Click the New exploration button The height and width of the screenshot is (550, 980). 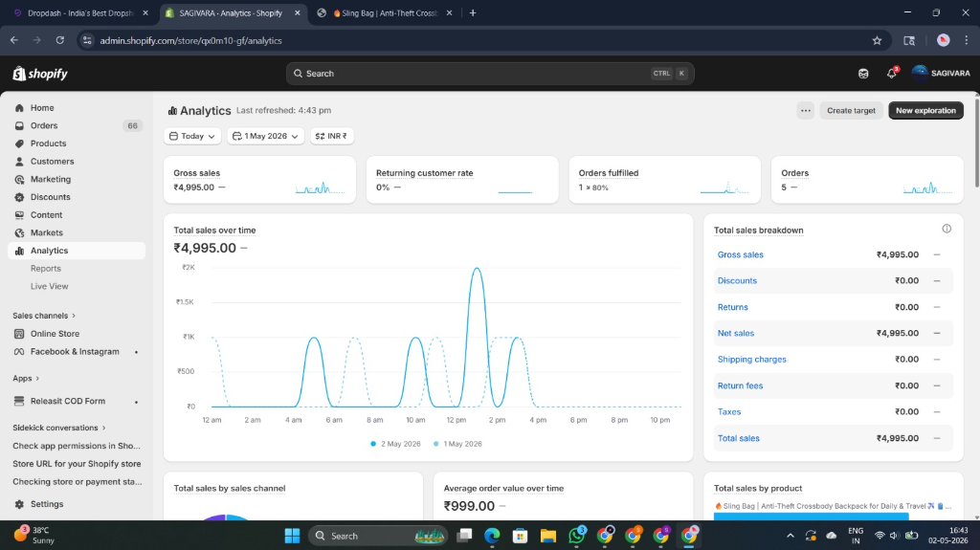tap(925, 111)
